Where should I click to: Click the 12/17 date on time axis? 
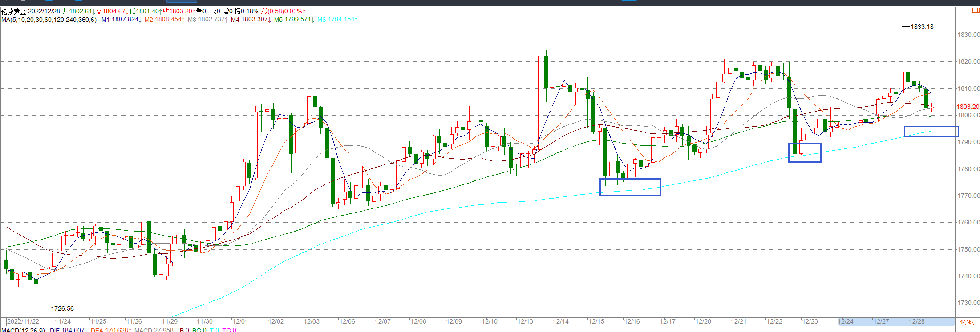click(668, 321)
